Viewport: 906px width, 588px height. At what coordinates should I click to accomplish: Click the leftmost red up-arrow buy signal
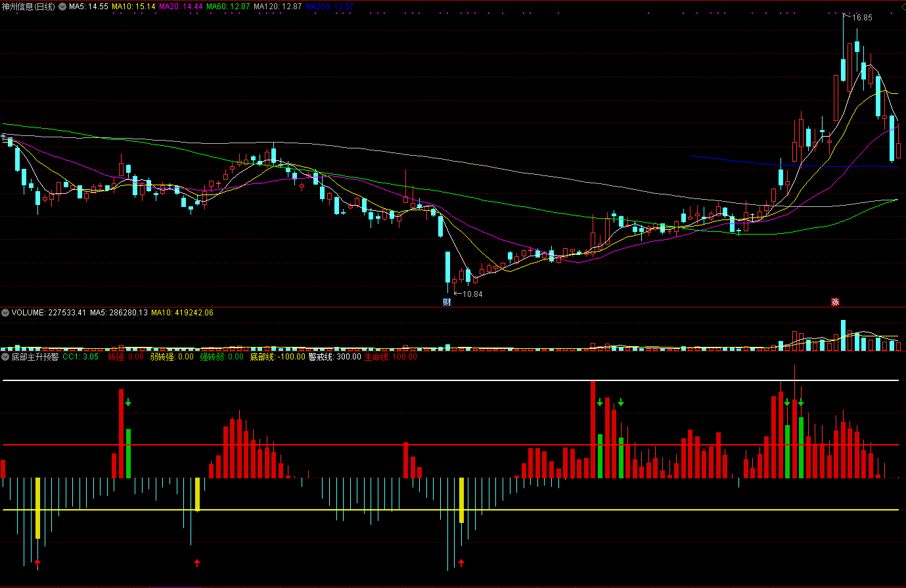[x=37, y=562]
